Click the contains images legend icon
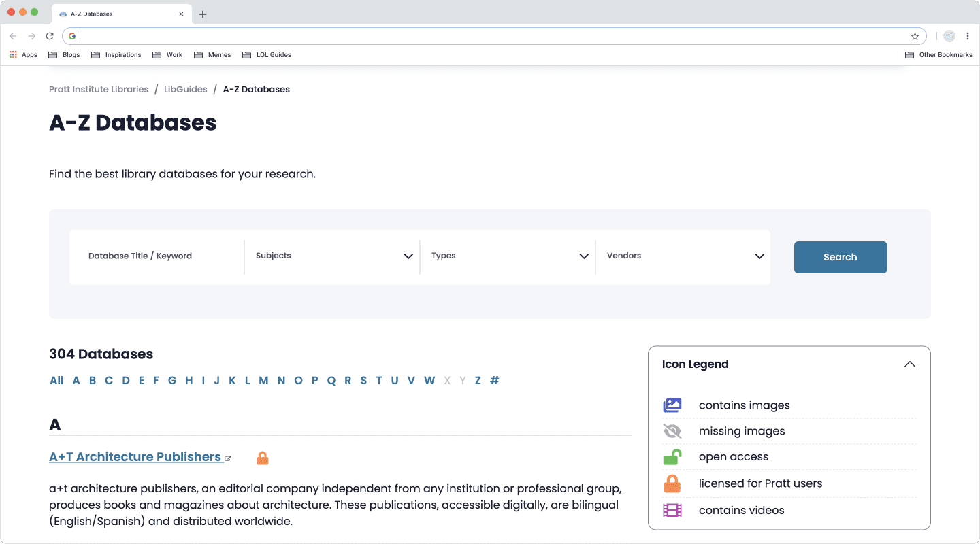Screen dimensions: 980x544 tap(672, 405)
